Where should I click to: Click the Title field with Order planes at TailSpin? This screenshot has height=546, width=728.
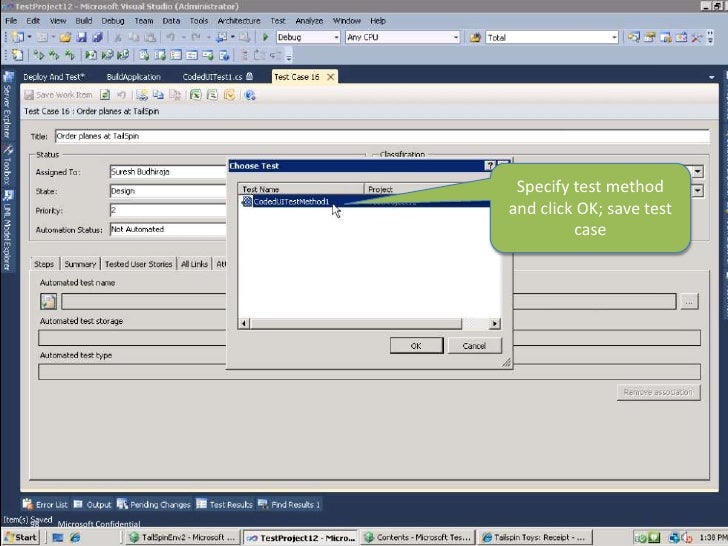click(382, 136)
